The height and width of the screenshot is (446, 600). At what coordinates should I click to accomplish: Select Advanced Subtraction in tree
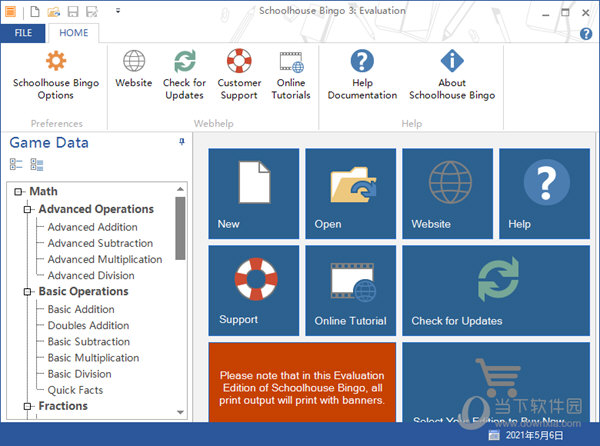tap(100, 243)
